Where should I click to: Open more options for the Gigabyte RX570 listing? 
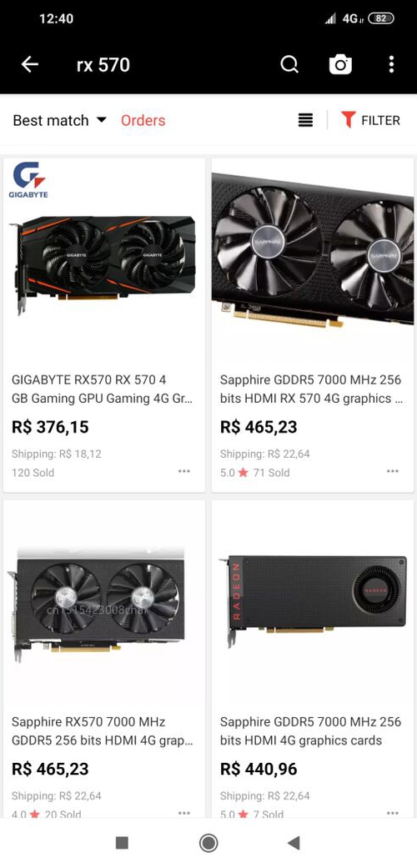click(183, 471)
